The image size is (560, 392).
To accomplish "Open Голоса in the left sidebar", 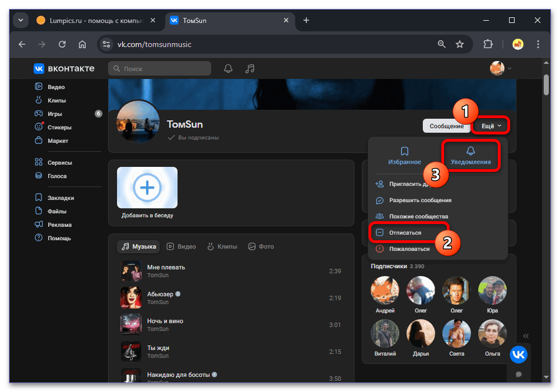I will (51, 176).
